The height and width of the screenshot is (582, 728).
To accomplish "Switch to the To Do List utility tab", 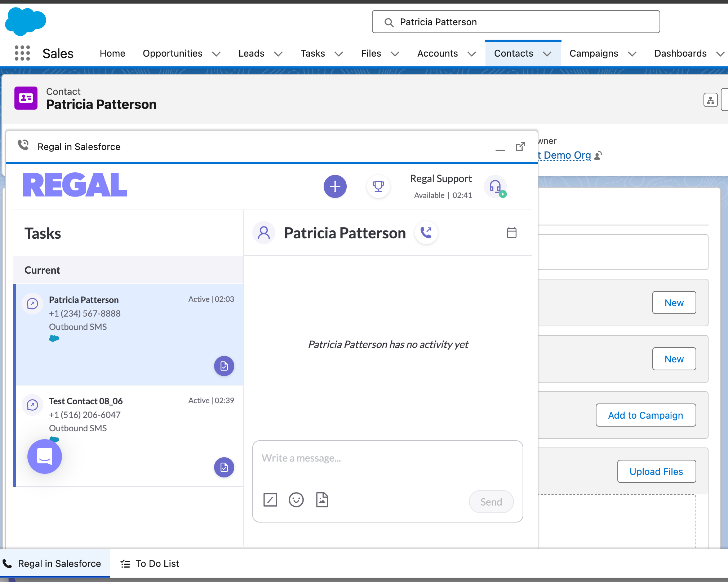I will coord(150,564).
